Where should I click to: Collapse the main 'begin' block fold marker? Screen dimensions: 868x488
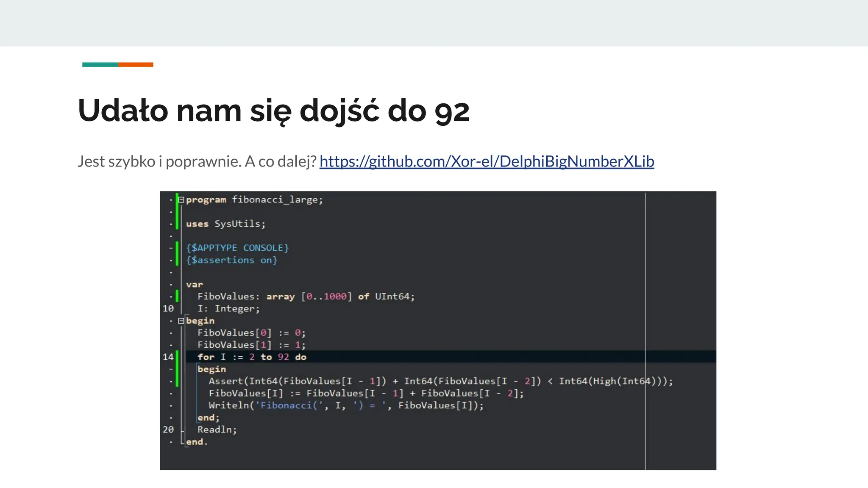(x=181, y=321)
